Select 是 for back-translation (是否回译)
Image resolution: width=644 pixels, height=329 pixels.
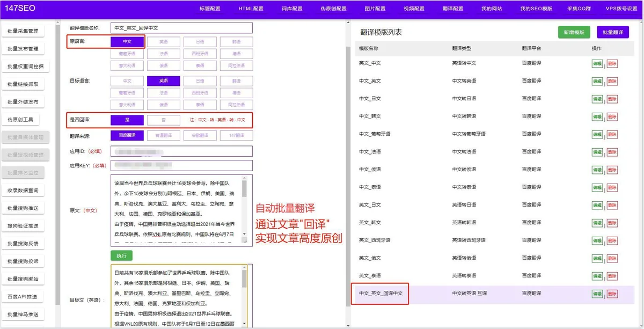coord(127,120)
